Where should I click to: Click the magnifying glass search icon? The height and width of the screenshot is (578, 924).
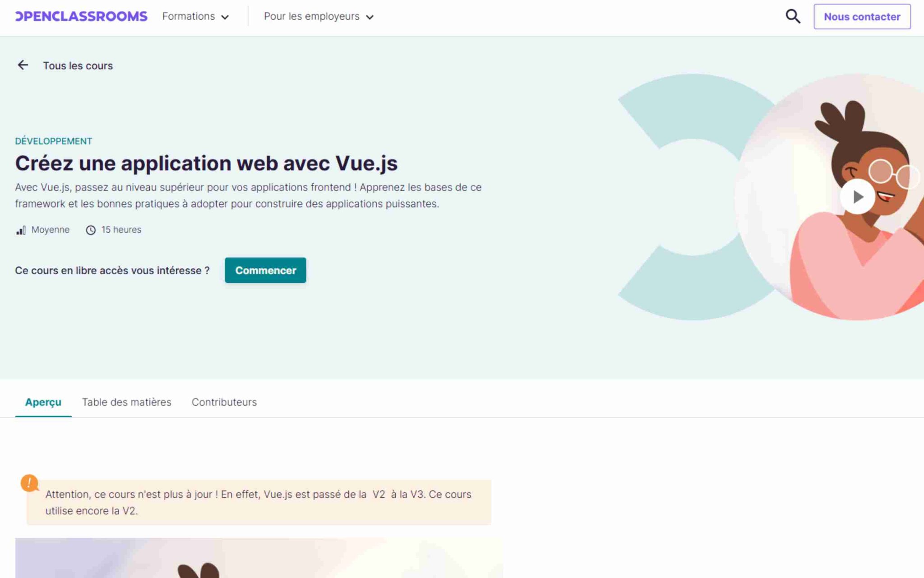(793, 16)
